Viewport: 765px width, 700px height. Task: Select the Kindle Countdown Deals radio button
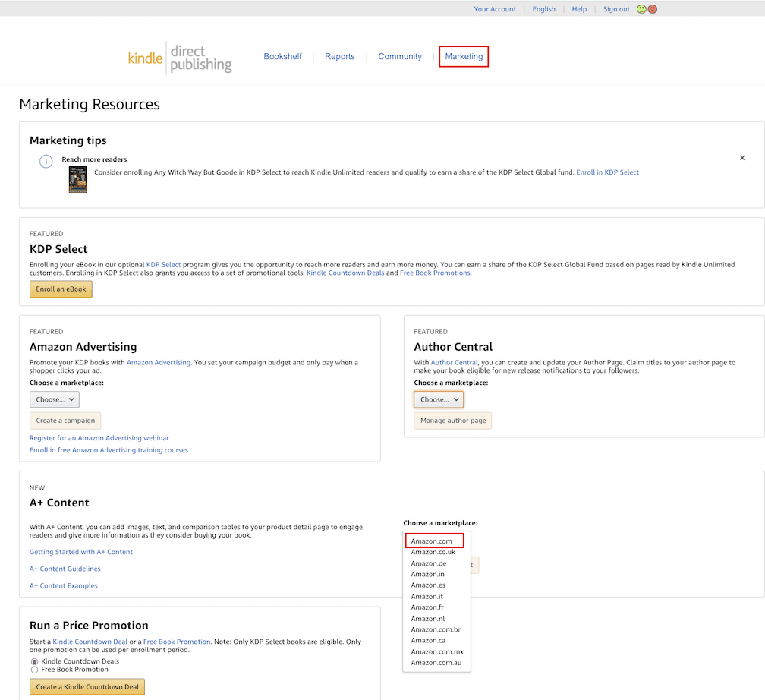pos(35,661)
